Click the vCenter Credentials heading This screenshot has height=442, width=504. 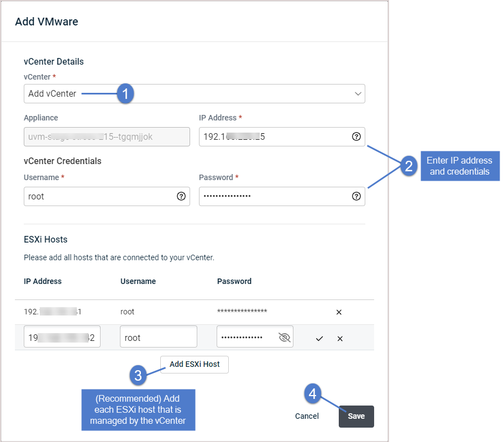(x=62, y=161)
